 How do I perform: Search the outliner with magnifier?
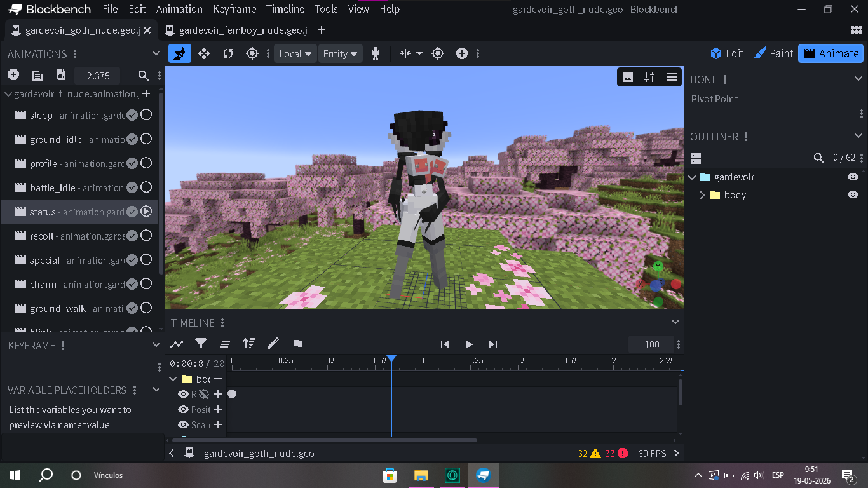pos(819,158)
